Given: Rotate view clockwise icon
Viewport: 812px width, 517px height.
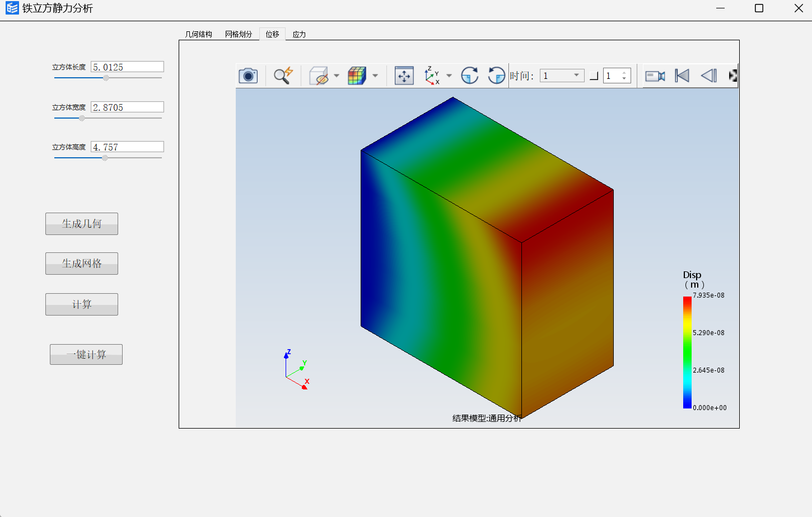Looking at the screenshot, I should click(469, 76).
